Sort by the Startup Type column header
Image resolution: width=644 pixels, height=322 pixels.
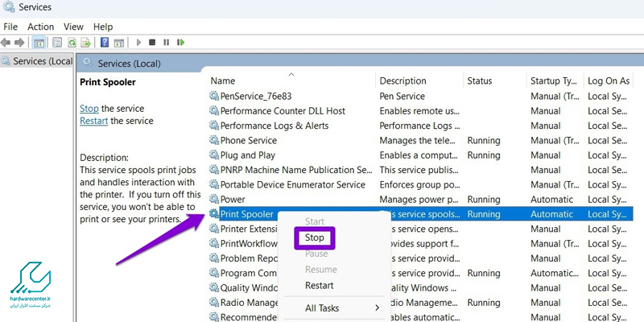[552, 80]
